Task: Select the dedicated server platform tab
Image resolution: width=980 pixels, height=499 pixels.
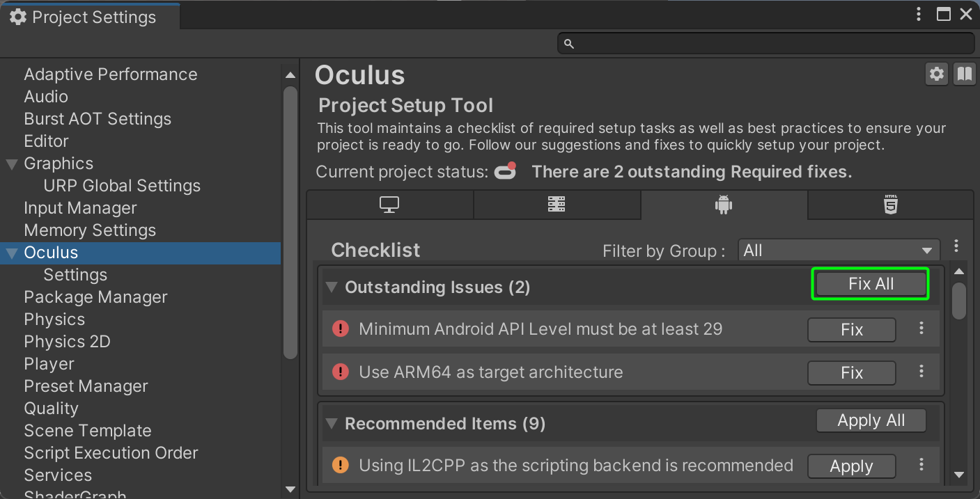Action: tap(557, 205)
